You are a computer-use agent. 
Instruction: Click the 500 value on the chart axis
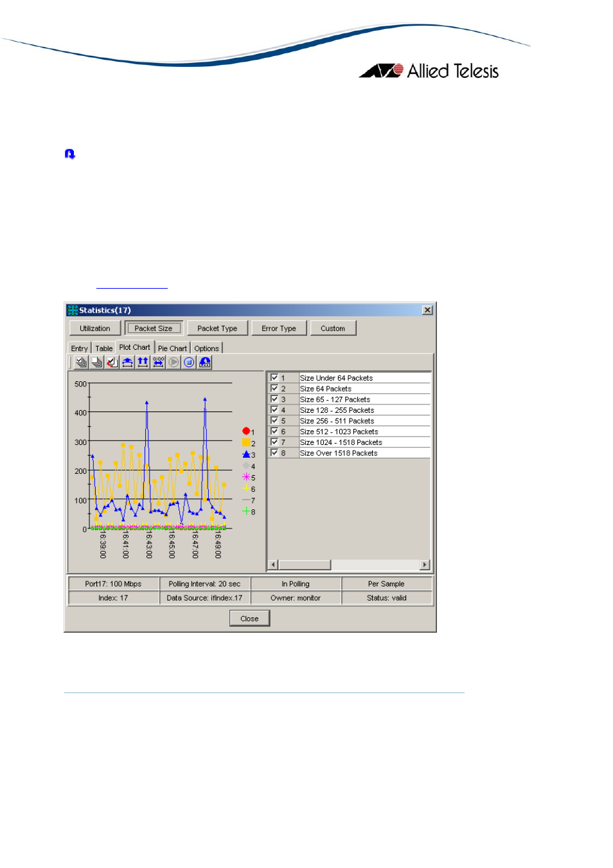pos(80,384)
